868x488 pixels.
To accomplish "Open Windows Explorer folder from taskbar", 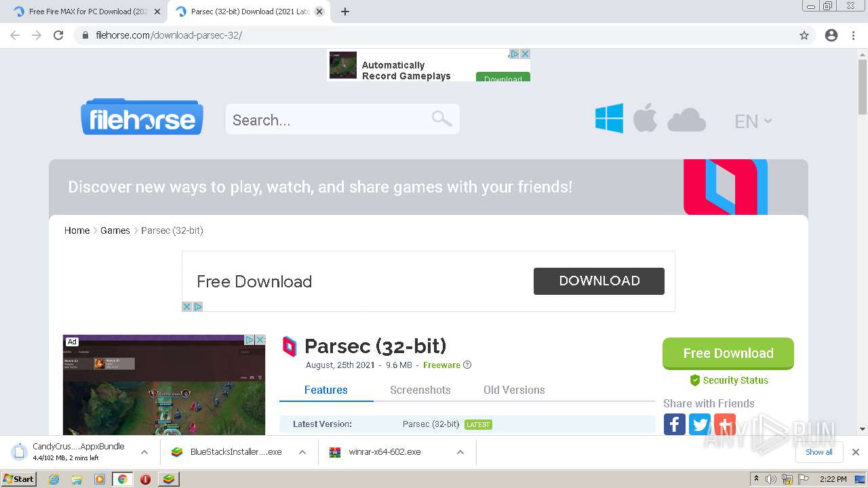I will (x=77, y=479).
